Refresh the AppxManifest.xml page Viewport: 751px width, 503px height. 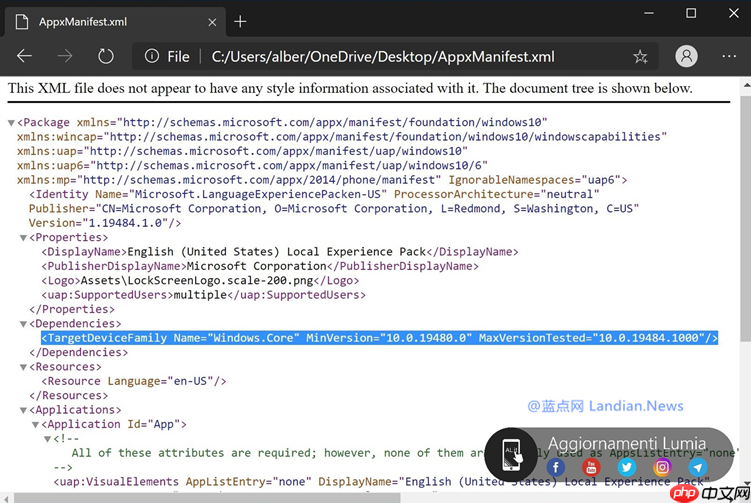(105, 57)
